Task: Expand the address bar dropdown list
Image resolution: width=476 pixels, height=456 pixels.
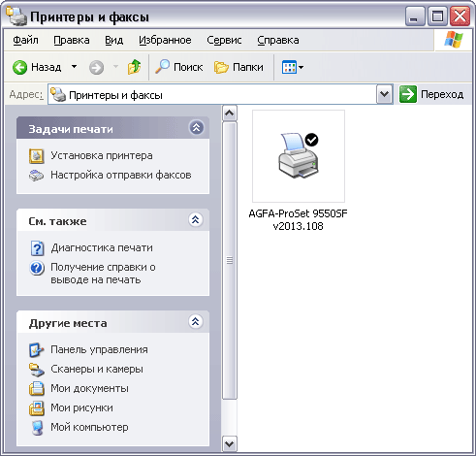Action: coord(384,94)
